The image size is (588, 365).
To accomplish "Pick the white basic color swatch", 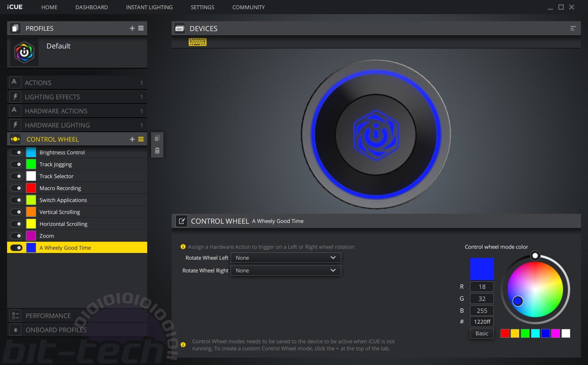I will click(566, 333).
